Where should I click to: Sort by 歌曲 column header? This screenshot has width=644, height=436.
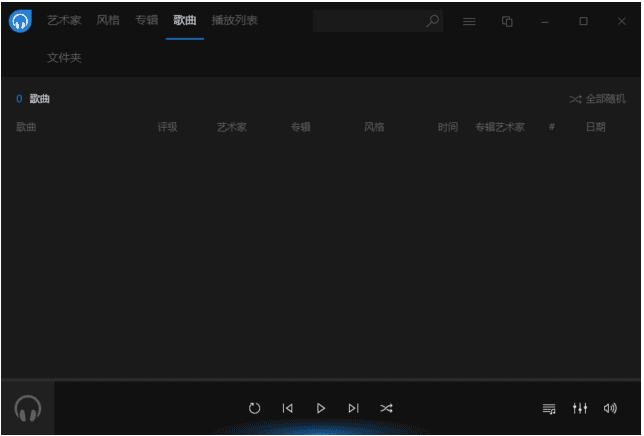pos(26,127)
